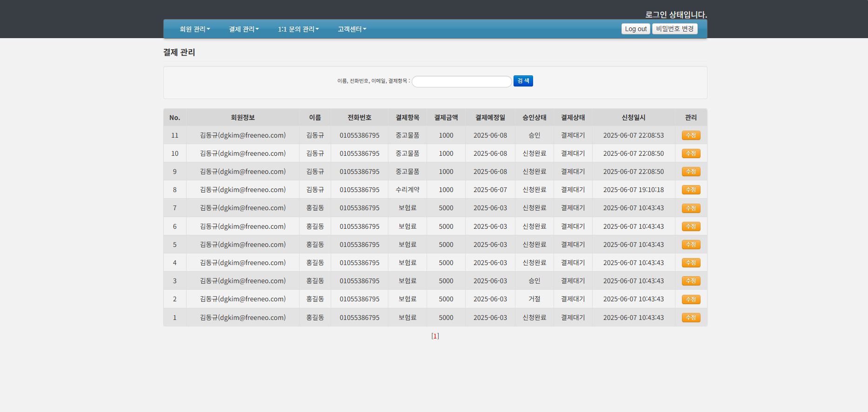Screen dimensions: 868x412
Task: Select 수리계약 payment item in row 8
Action: point(407,190)
